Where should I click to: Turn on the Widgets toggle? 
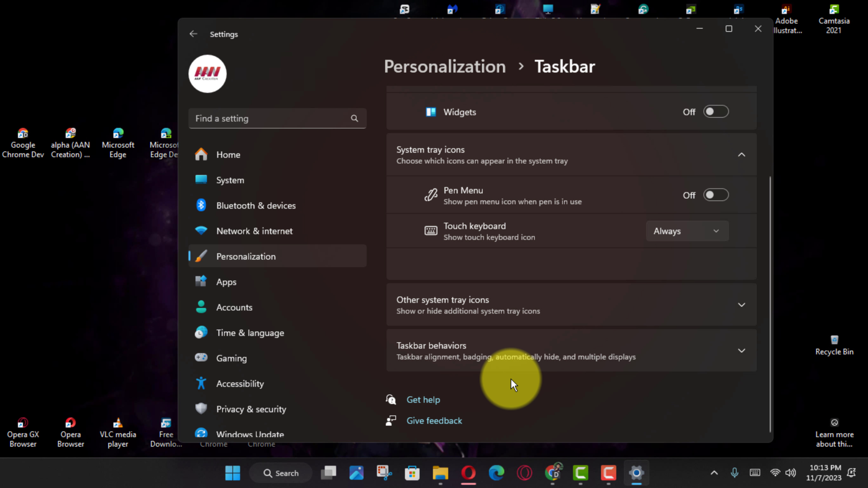coord(715,112)
